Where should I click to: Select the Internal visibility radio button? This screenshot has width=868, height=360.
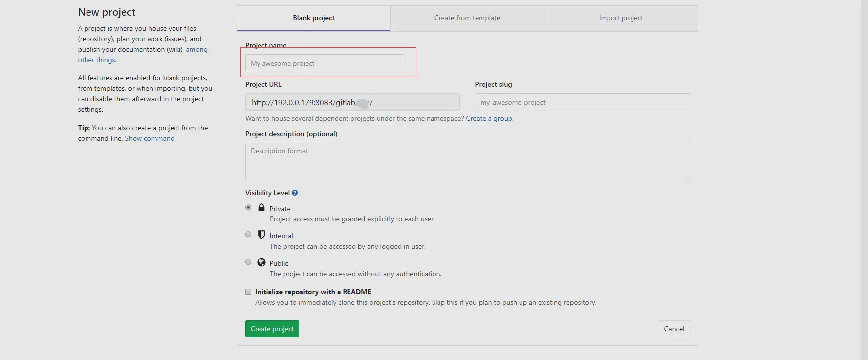pos(248,234)
